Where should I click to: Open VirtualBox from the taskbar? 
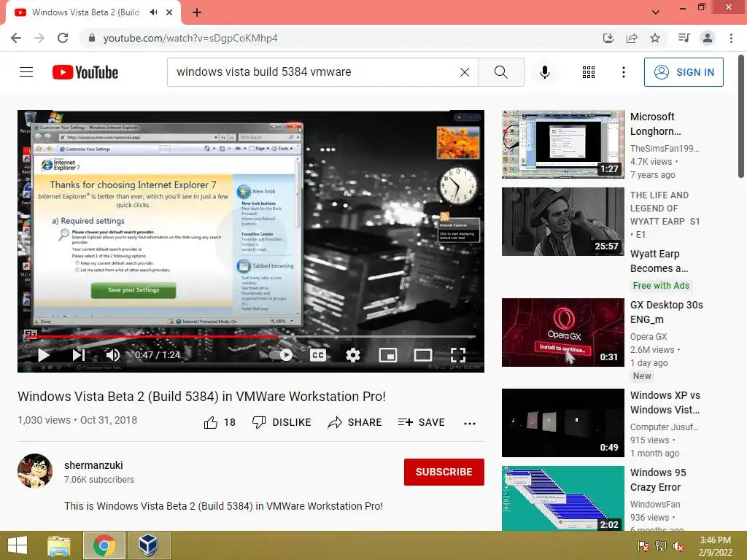coord(148,545)
